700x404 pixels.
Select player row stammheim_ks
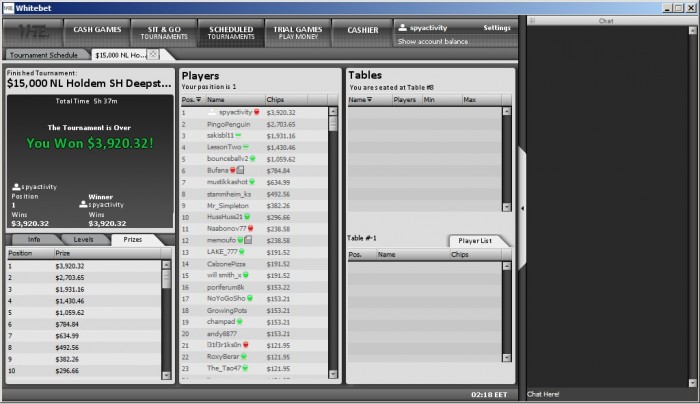254,194
